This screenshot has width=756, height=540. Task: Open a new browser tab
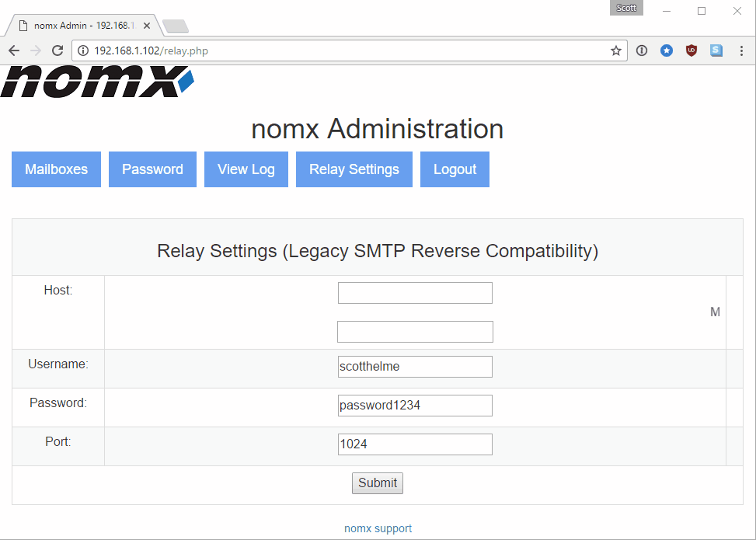176,26
